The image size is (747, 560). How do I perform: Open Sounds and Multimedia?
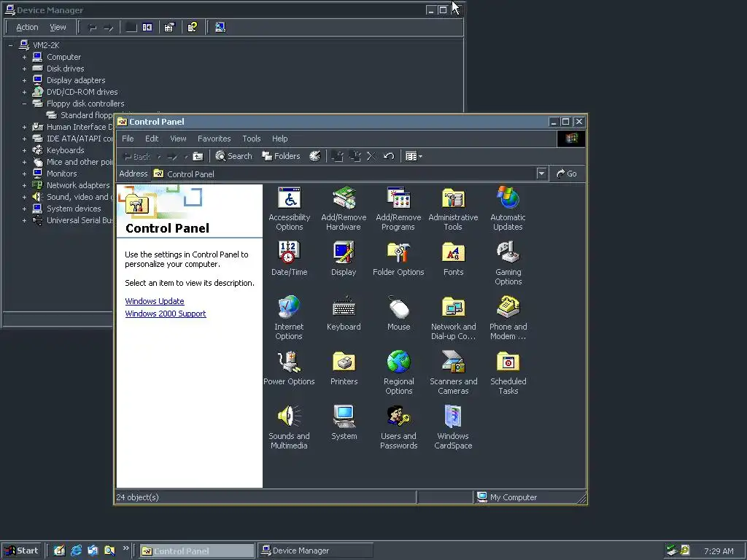289,427
